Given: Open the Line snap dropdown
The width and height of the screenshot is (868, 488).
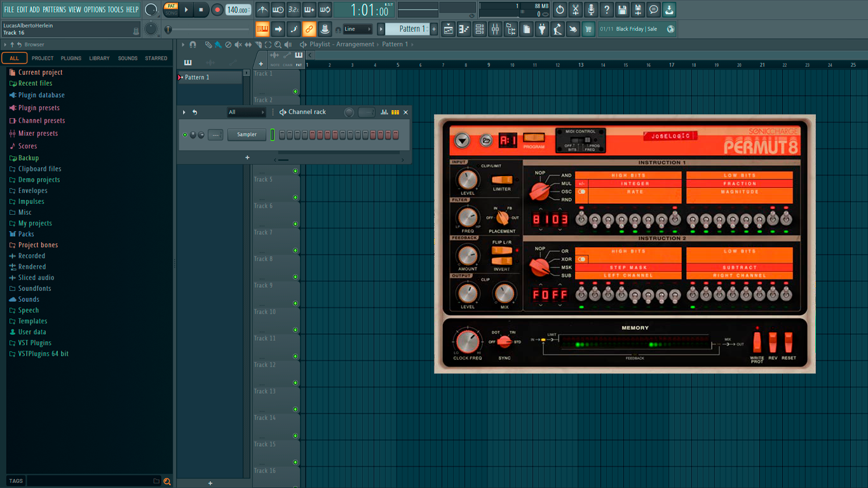Looking at the screenshot, I should pyautogui.click(x=358, y=29).
